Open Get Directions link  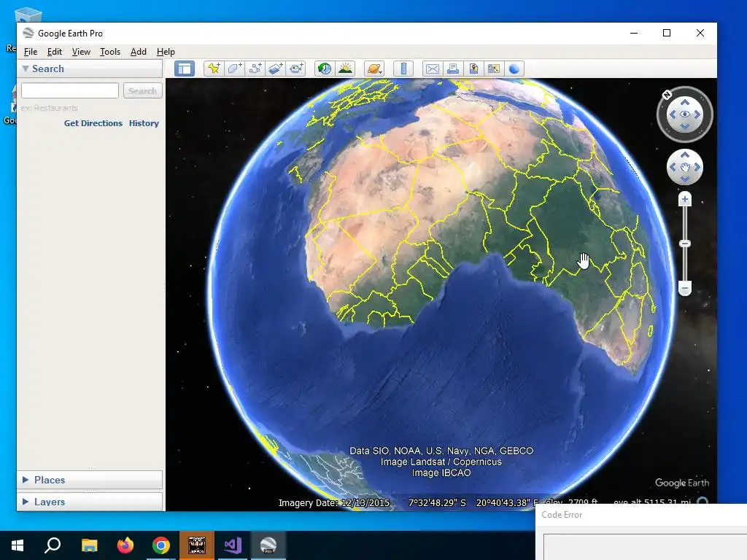[x=93, y=122]
